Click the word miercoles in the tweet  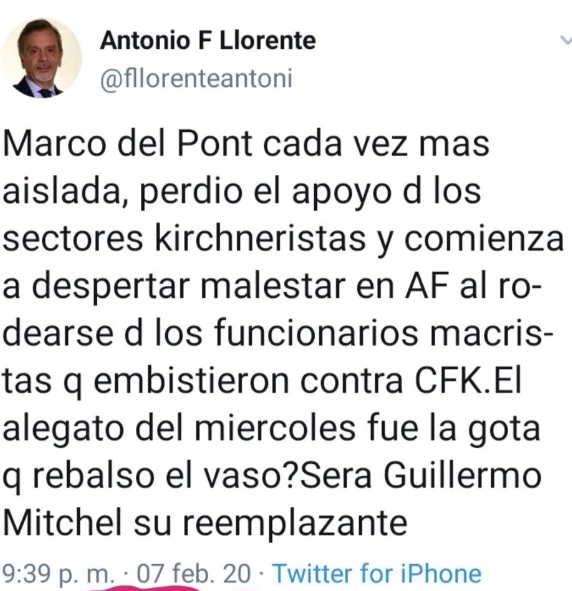[275, 428]
